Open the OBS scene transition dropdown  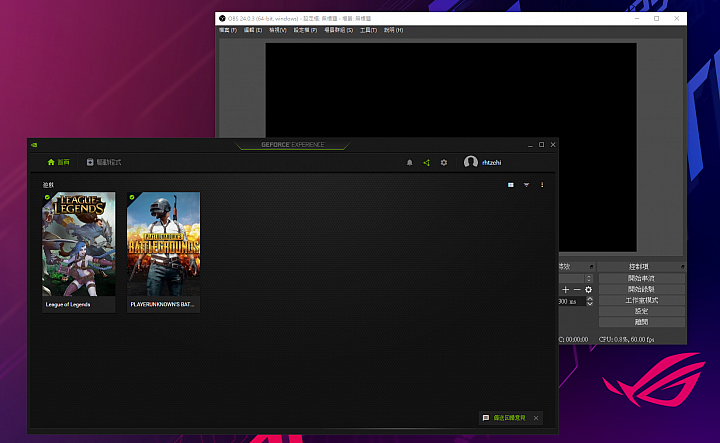pos(576,279)
